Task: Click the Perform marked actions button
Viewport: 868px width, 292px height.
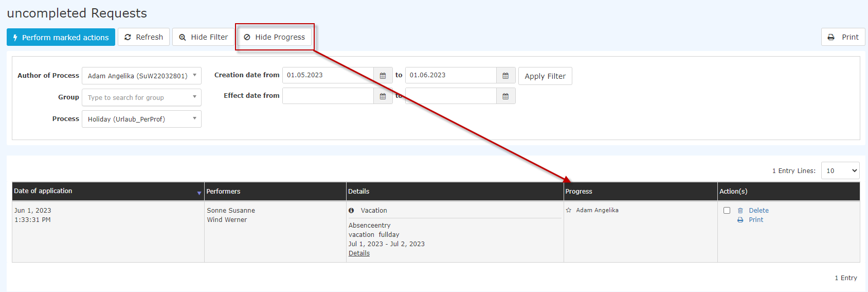Action: 61,37
